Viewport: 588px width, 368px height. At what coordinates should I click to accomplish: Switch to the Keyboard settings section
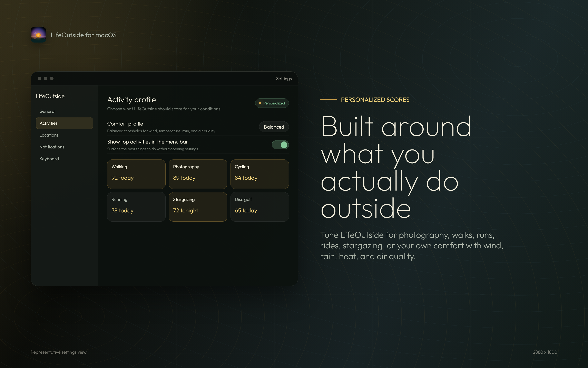[64, 159]
